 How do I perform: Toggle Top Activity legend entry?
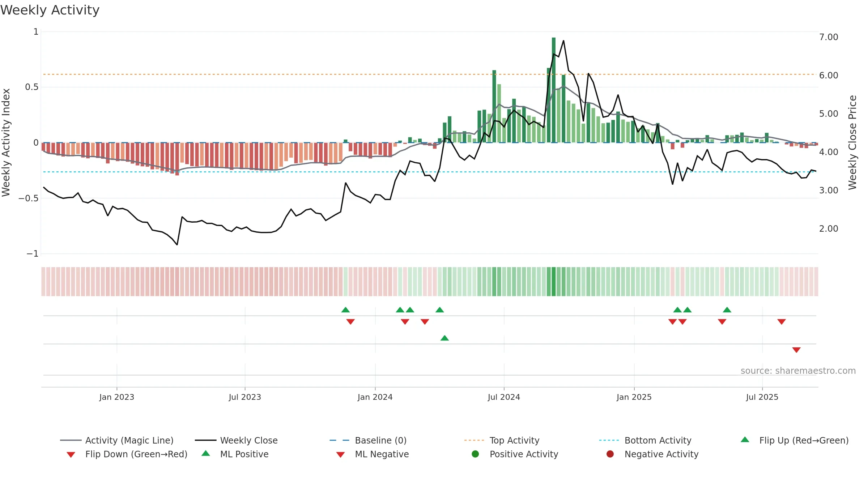point(502,440)
